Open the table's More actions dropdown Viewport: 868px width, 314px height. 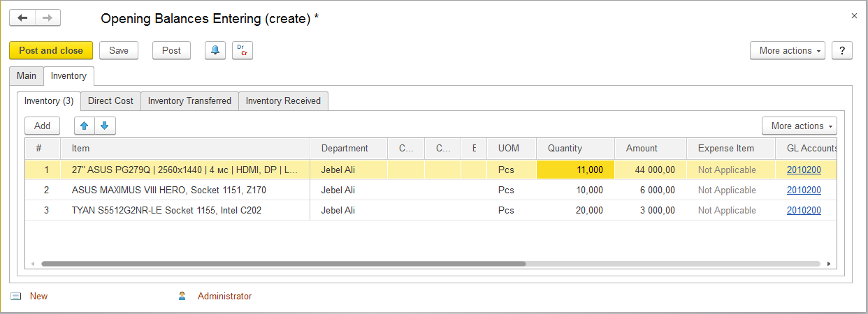click(800, 126)
